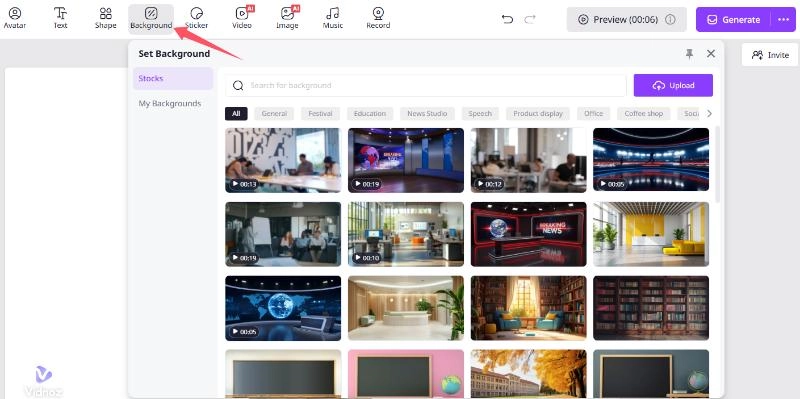Select meeting room video background 00:13
The height and width of the screenshot is (399, 800).
tap(283, 160)
